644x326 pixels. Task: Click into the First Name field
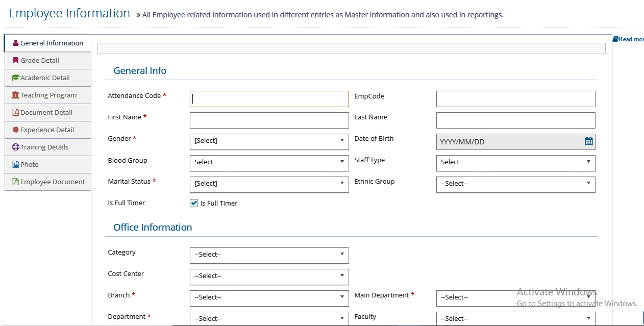269,120
